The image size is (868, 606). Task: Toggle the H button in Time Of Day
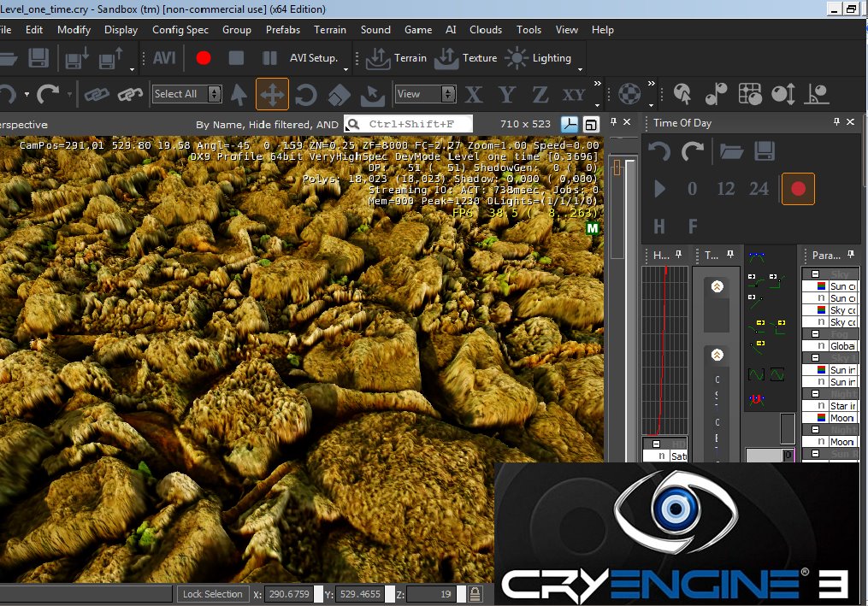point(658,227)
